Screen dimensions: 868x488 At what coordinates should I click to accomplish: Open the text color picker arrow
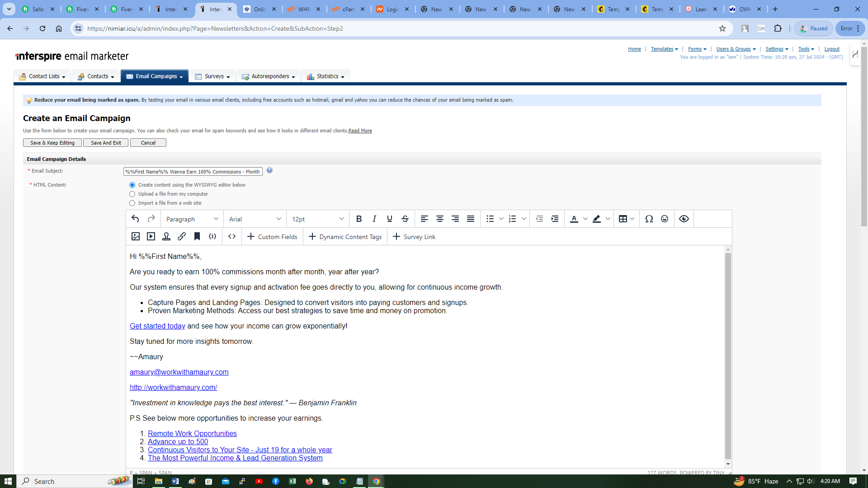(x=585, y=219)
